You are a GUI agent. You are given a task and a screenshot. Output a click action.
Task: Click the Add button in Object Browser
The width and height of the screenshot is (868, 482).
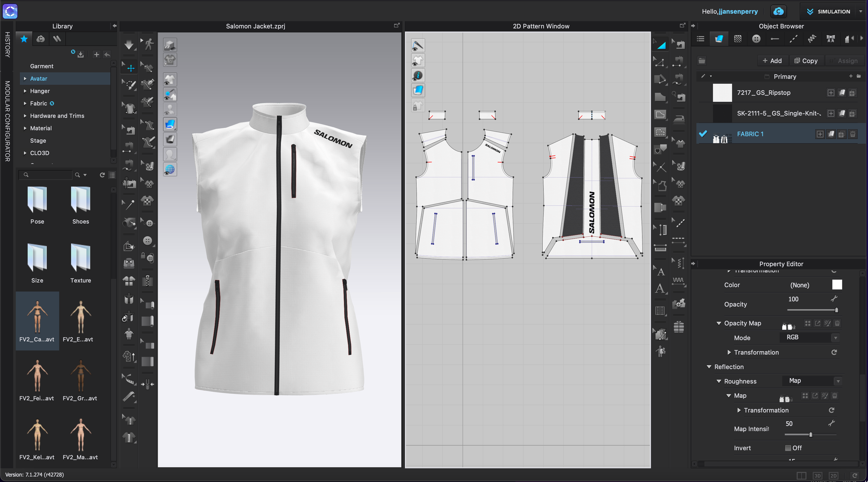click(772, 61)
